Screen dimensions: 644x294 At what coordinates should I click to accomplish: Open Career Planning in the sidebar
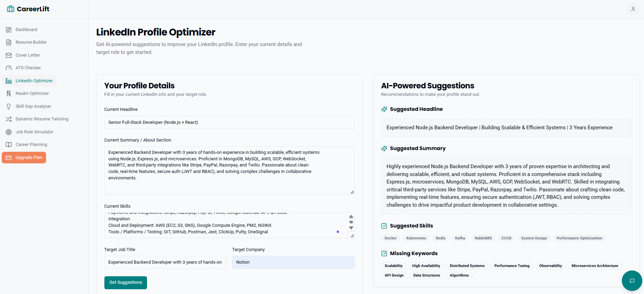point(31,144)
